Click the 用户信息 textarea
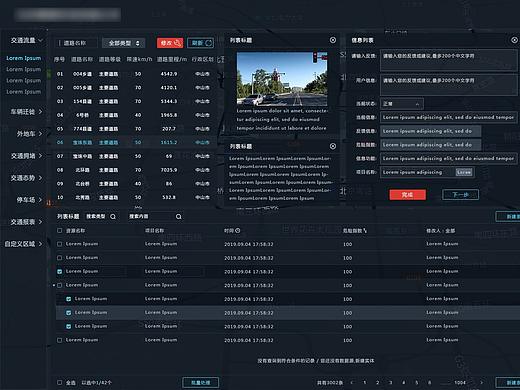This screenshot has height=390, width=520. click(x=449, y=85)
